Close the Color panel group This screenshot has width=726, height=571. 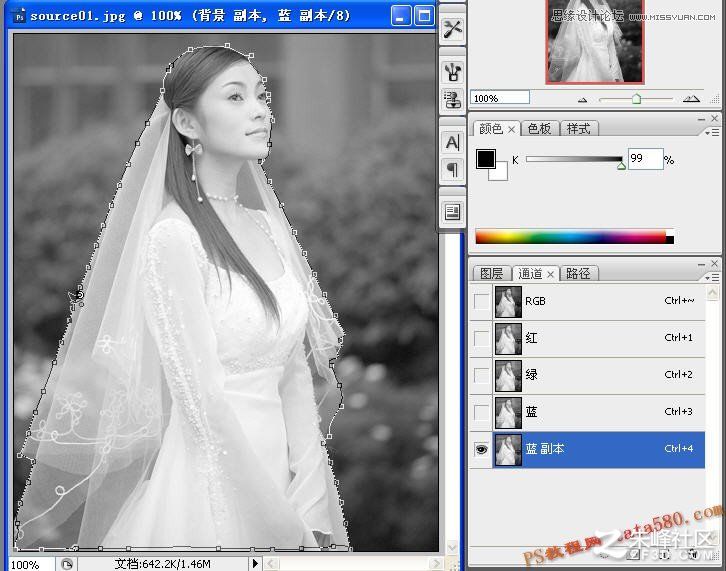tap(714, 119)
